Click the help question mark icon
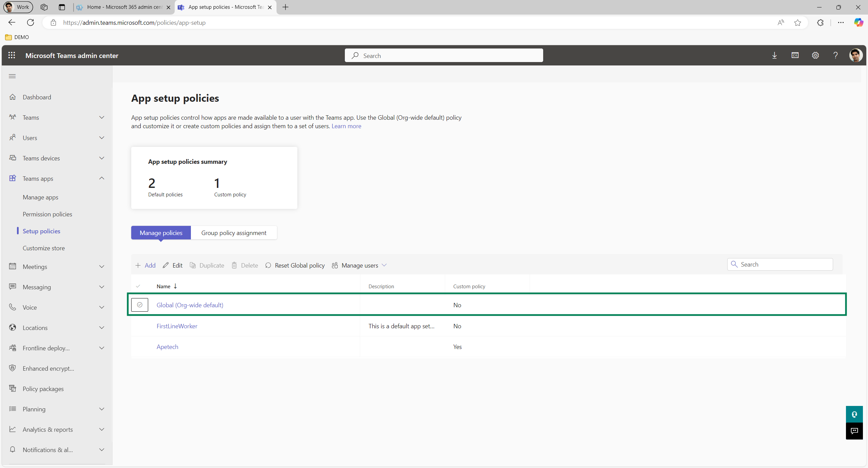 835,55
